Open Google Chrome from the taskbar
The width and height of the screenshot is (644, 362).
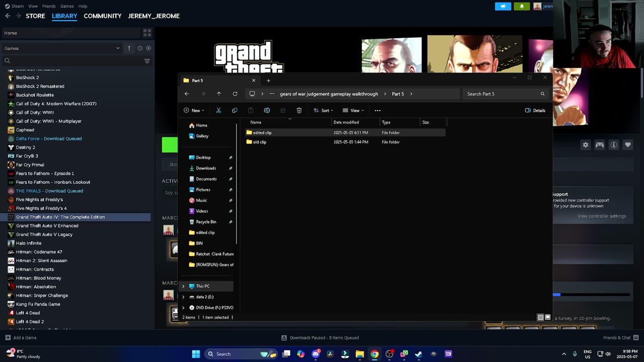point(374,354)
